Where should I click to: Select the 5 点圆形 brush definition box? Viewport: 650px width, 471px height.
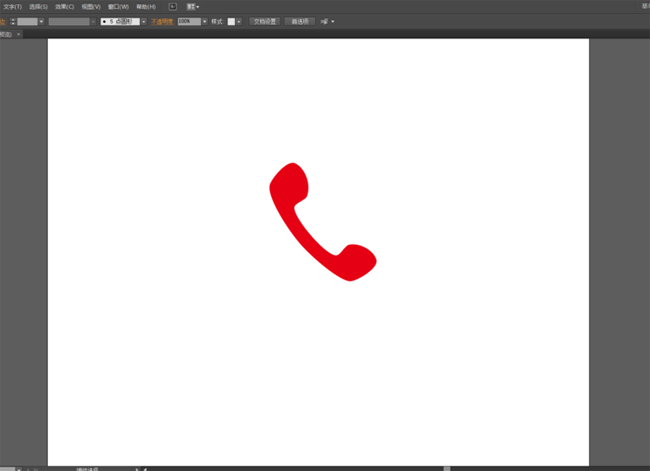pyautogui.click(x=120, y=22)
